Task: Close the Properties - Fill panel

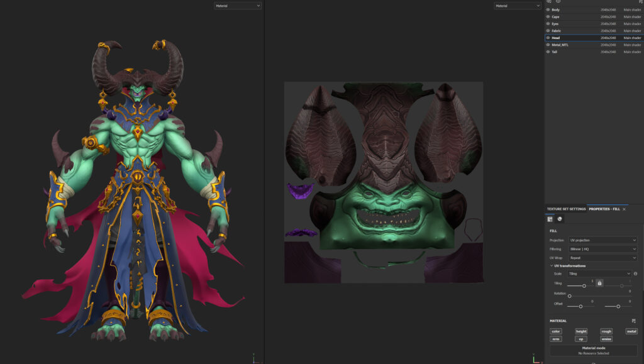Action: tap(625, 209)
